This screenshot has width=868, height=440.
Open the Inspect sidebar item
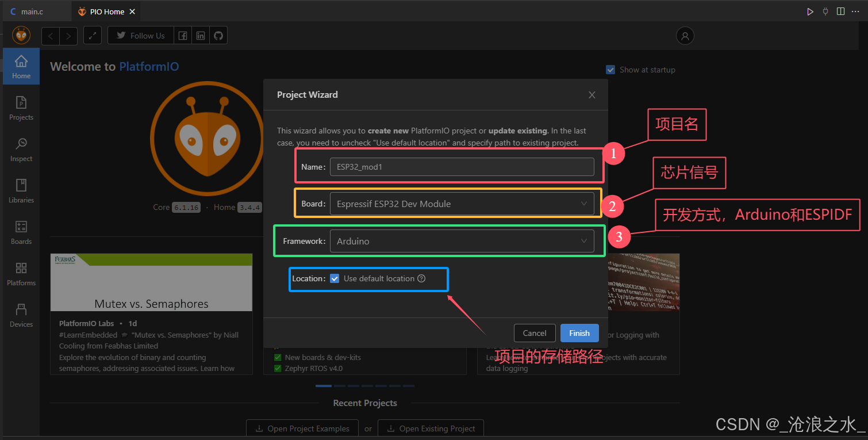21,150
